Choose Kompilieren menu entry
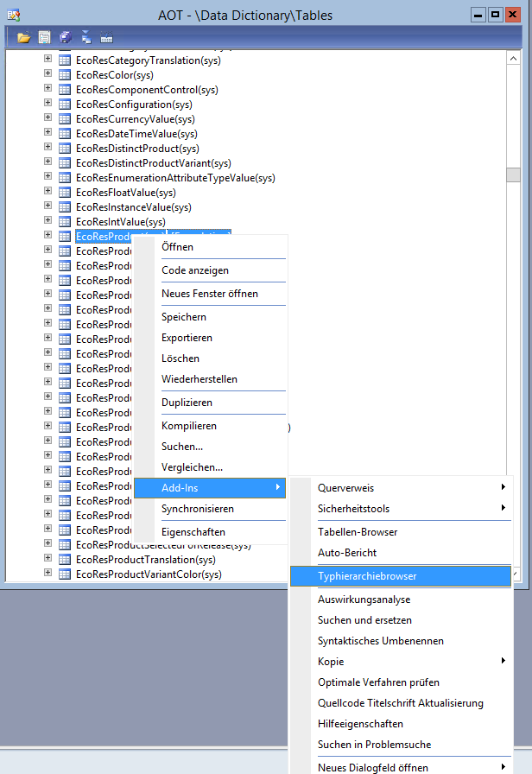The image size is (532, 774). [210, 426]
